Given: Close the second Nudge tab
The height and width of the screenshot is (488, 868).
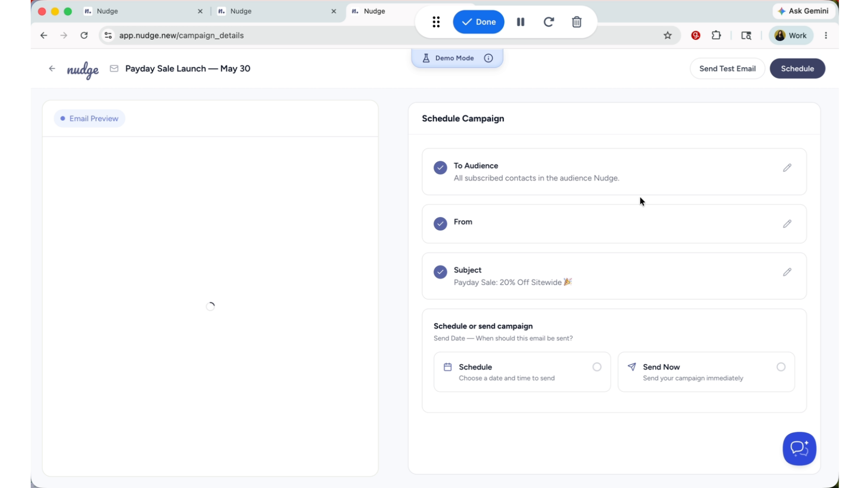Looking at the screenshot, I should click(334, 11).
